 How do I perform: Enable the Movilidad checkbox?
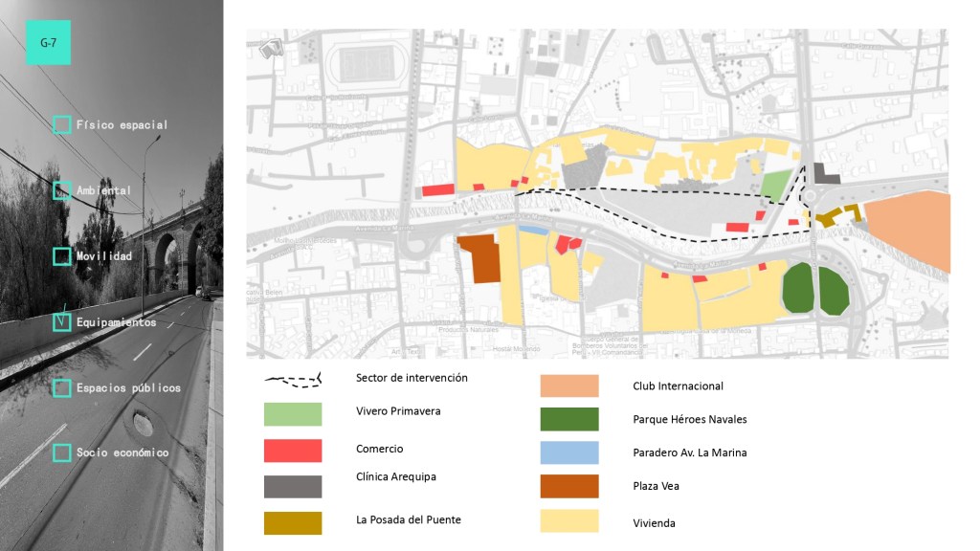[x=61, y=256]
